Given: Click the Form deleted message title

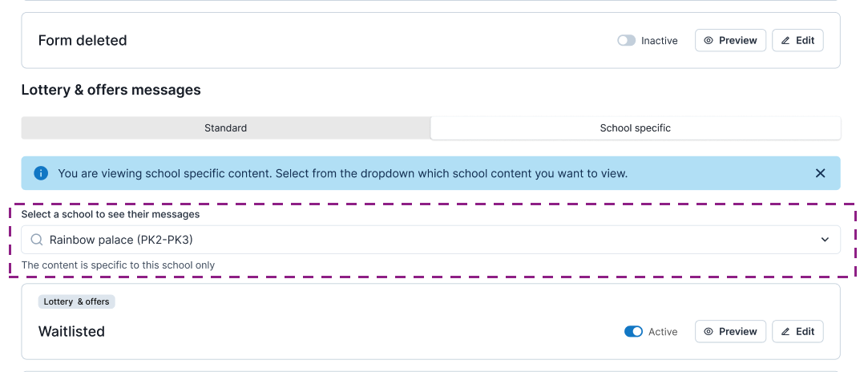Looking at the screenshot, I should coord(83,41).
